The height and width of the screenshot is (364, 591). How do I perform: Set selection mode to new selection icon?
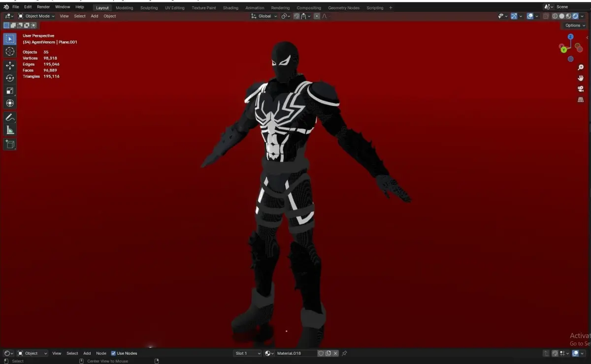coord(6,25)
